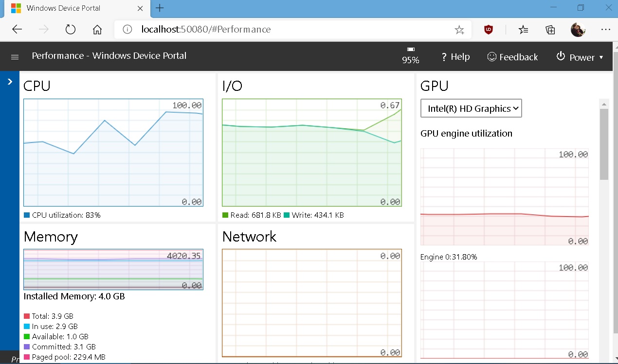This screenshot has height=364, width=618.
Task: Open the uBlock Origin extension
Action: tap(489, 30)
